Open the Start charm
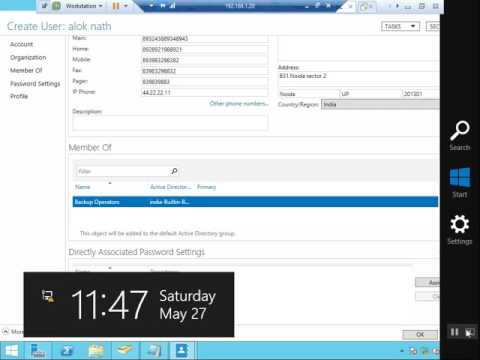480x360 pixels. pos(460,182)
